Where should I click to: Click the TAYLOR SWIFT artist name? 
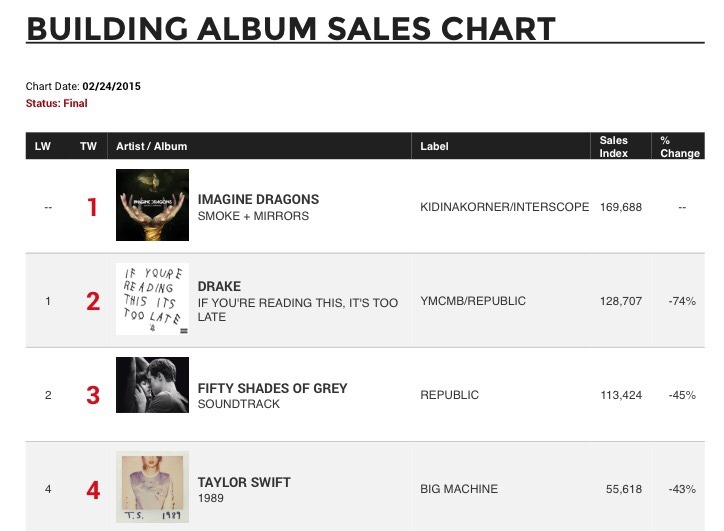pos(244,483)
